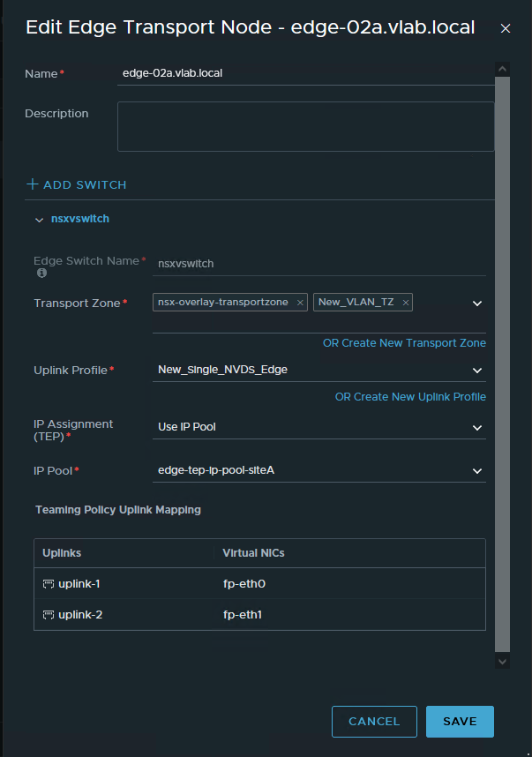
Task: Click the SAVE button
Action: [460, 721]
